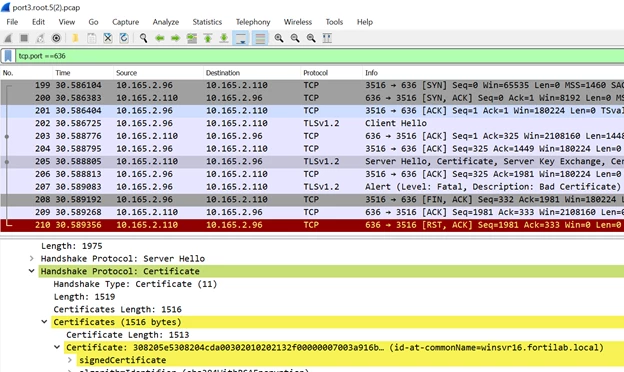Image resolution: width=624 pixels, height=372 pixels.
Task: Expand the Handshake Protocol: Server Hello node
Action: tap(31, 259)
